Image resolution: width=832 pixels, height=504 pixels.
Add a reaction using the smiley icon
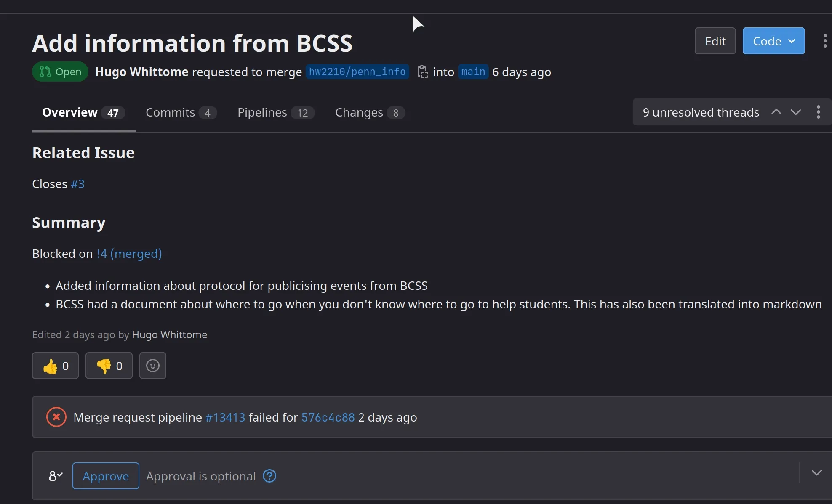[152, 366]
